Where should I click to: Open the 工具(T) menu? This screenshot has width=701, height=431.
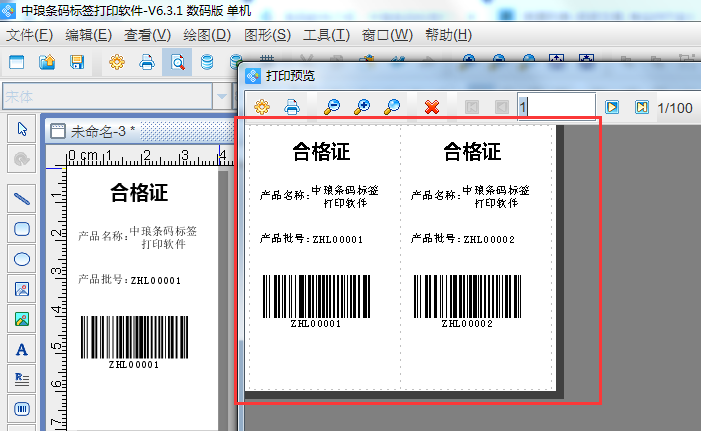(x=326, y=35)
